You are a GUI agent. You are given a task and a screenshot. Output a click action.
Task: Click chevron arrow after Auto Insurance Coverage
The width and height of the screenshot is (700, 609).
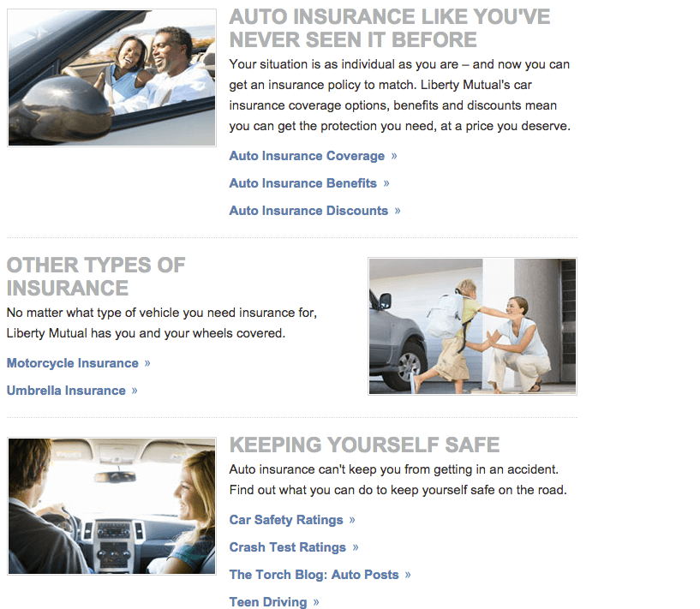coord(394,156)
